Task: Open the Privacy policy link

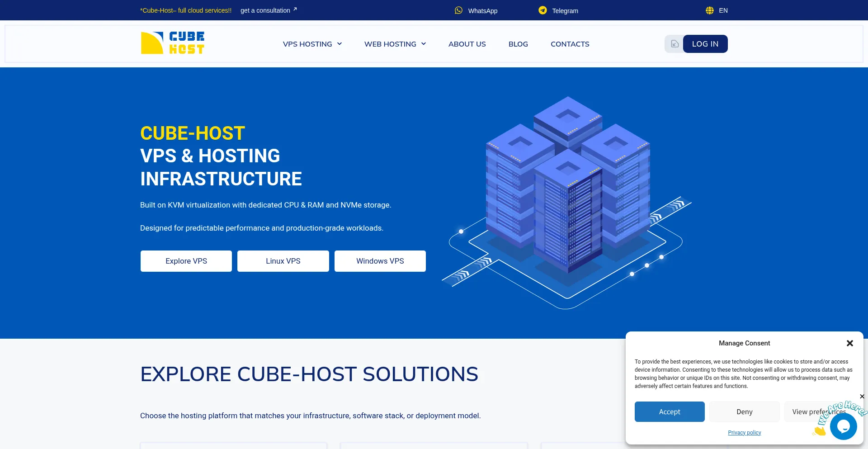Action: coord(745,433)
